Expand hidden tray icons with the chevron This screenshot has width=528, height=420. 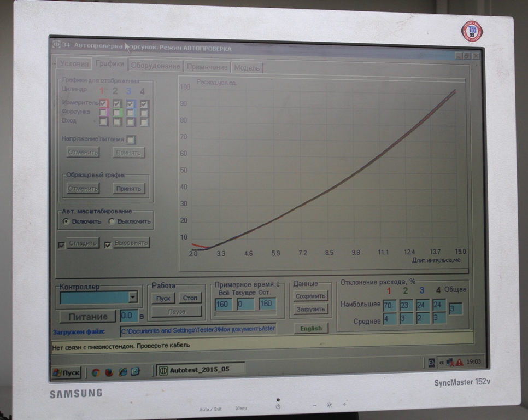pos(441,362)
